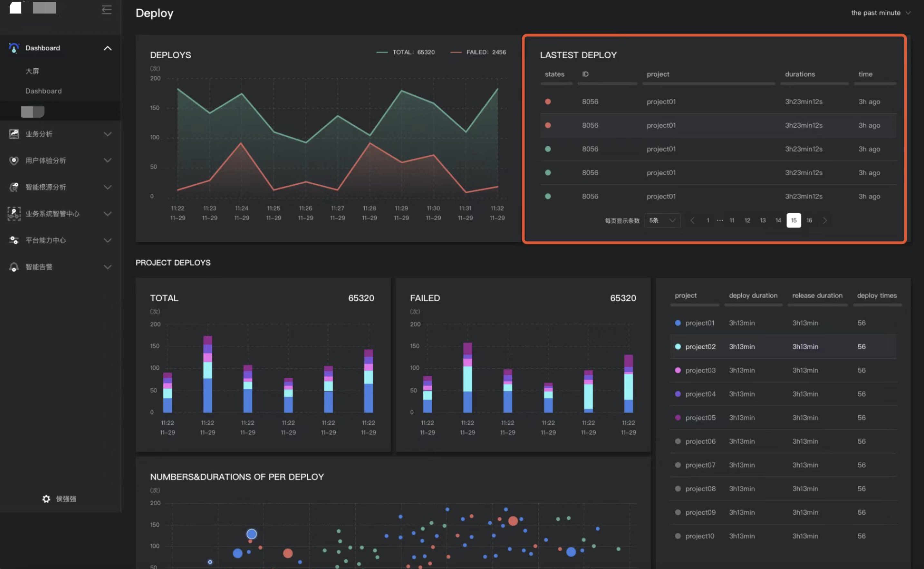
Task: Expand the 智能告警 section chevron
Action: tap(108, 267)
